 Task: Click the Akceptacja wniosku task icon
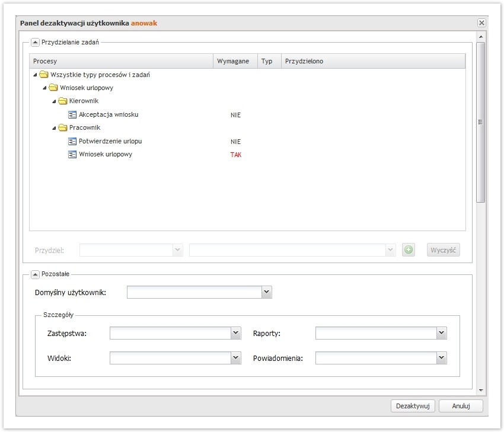pyautogui.click(x=72, y=115)
